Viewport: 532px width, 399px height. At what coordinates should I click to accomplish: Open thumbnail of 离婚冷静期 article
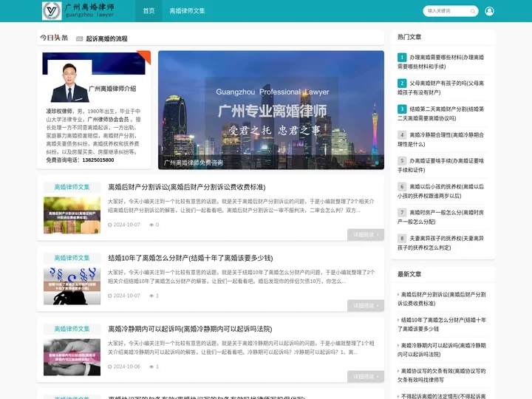coord(72,357)
